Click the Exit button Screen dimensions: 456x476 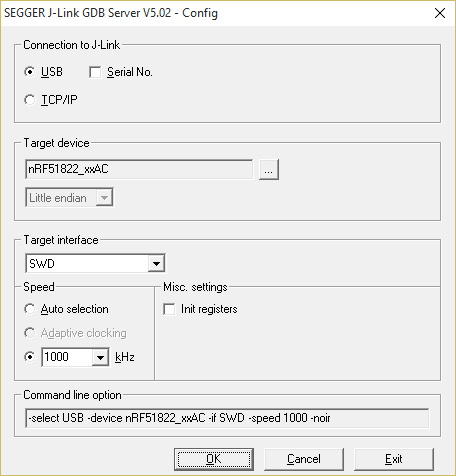394,459
